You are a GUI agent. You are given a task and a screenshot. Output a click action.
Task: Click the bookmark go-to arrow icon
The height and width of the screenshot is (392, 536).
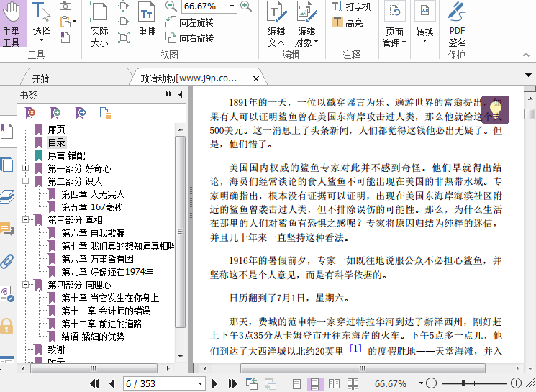81,112
